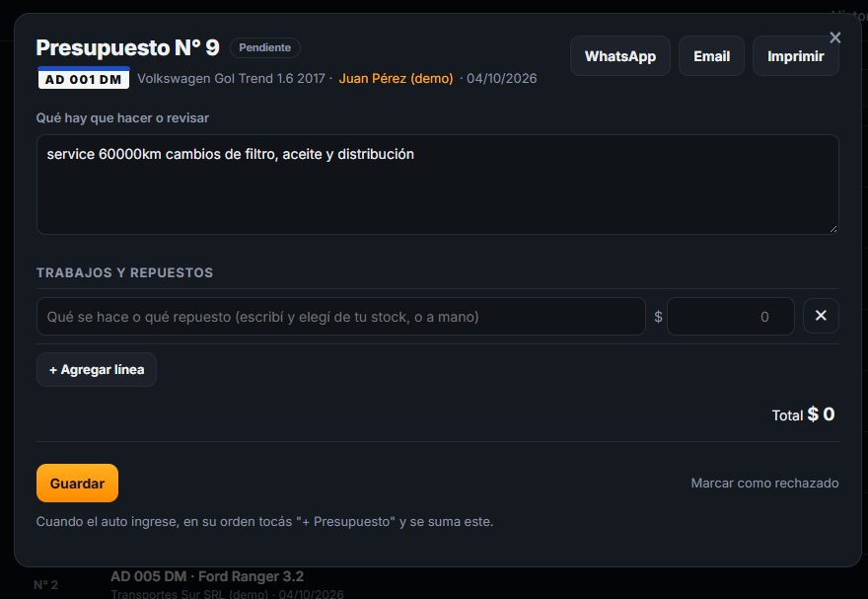Add a new line with Agregar línea
868x599 pixels.
pyautogui.click(x=97, y=369)
